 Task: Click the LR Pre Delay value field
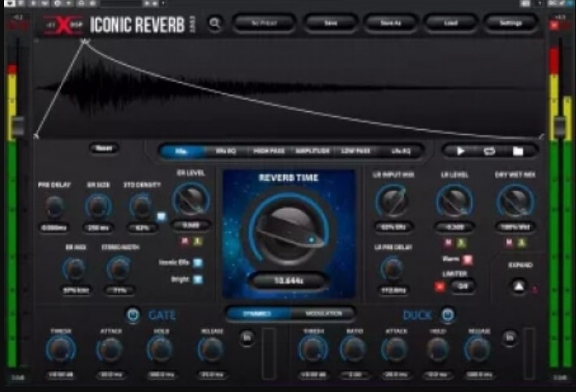(x=393, y=291)
